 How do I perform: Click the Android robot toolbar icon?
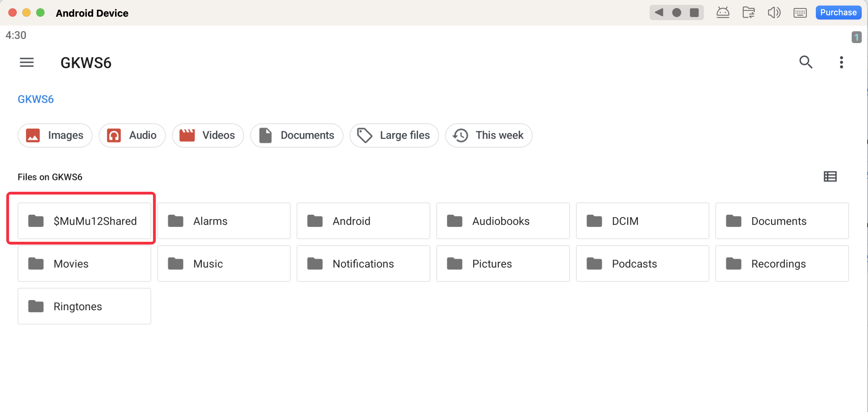(723, 13)
